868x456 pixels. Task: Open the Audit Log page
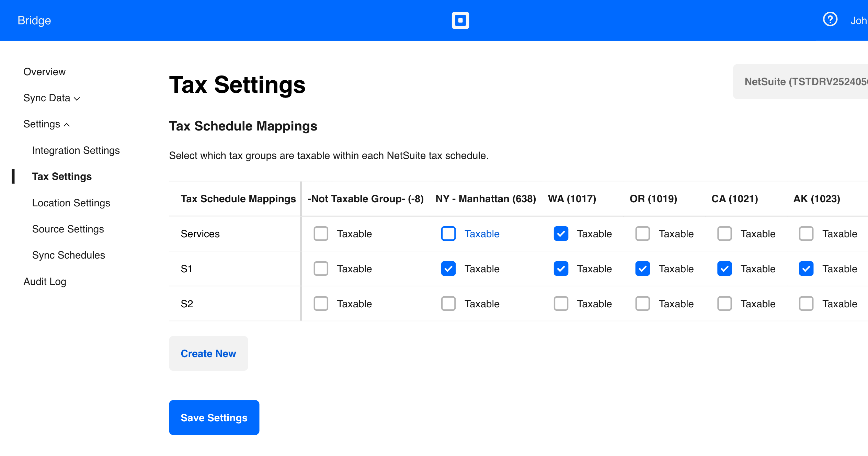point(45,282)
